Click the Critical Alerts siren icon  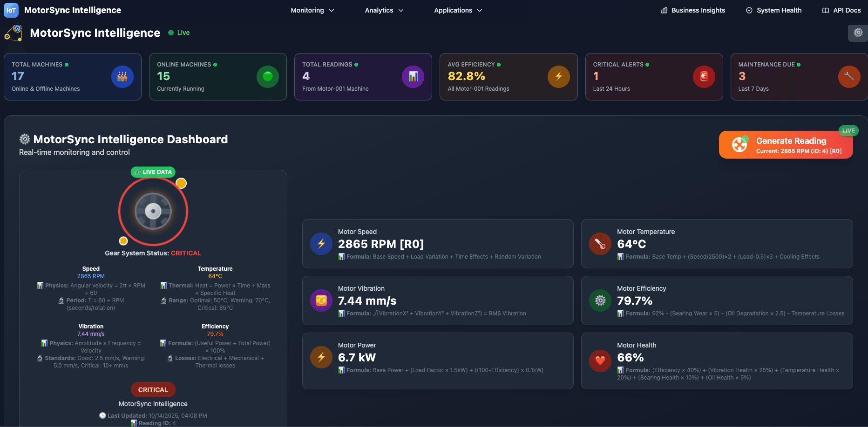coord(704,76)
